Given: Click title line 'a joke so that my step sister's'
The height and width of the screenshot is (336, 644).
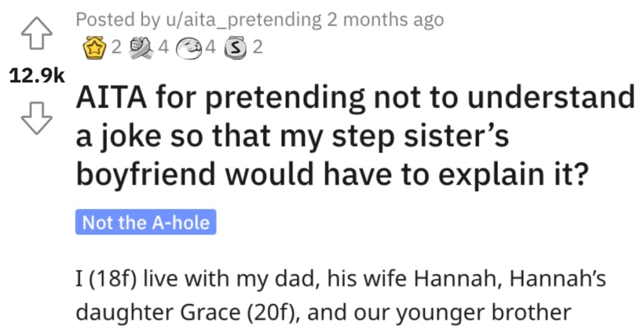Looking at the screenshot, I should pos(292,136).
